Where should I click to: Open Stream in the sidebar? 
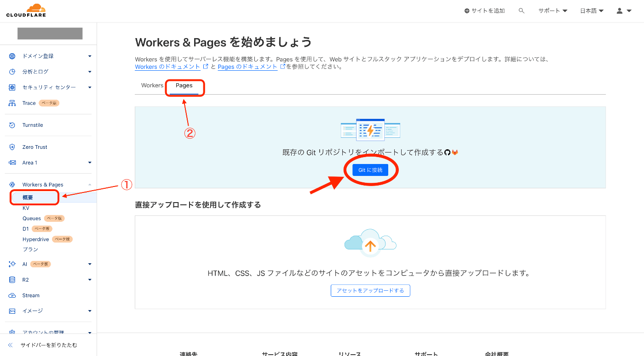(x=31, y=295)
